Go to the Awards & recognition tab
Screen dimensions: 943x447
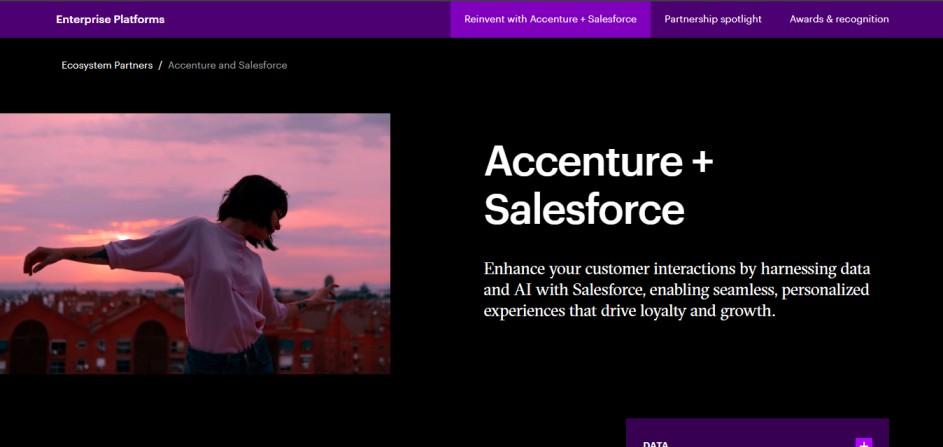coord(839,19)
